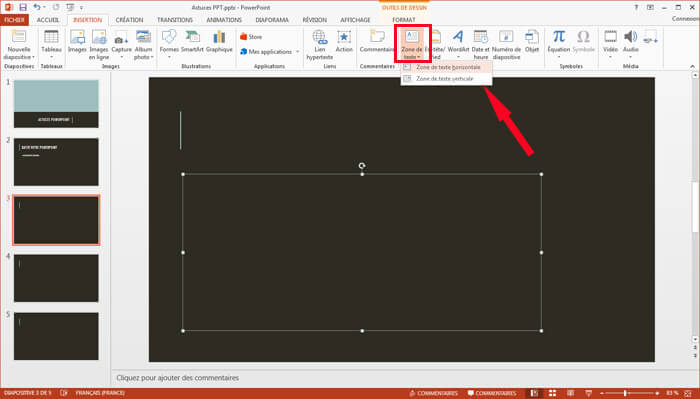Switch to the RÉVISION tab
The width and height of the screenshot is (700, 399).
pyautogui.click(x=315, y=20)
